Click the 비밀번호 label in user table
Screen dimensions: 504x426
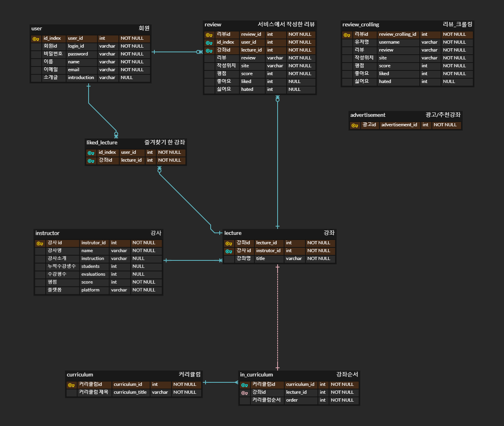click(53, 54)
